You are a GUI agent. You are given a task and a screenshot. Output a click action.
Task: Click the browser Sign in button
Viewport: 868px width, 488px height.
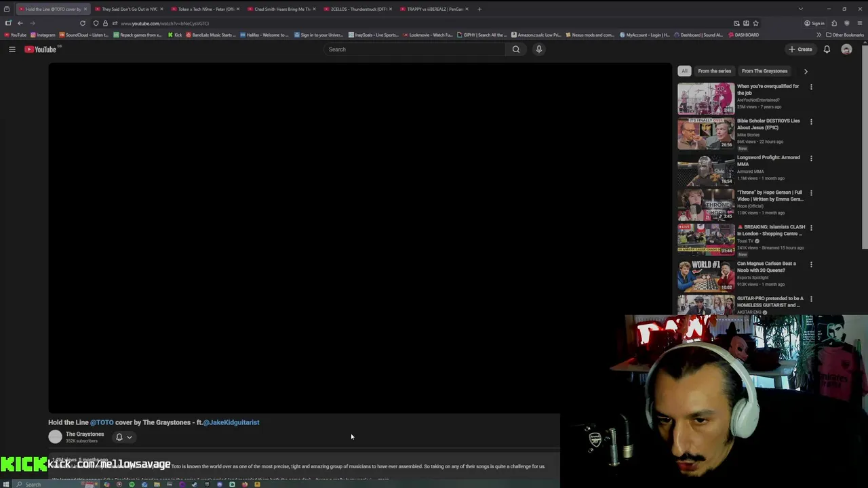point(814,23)
